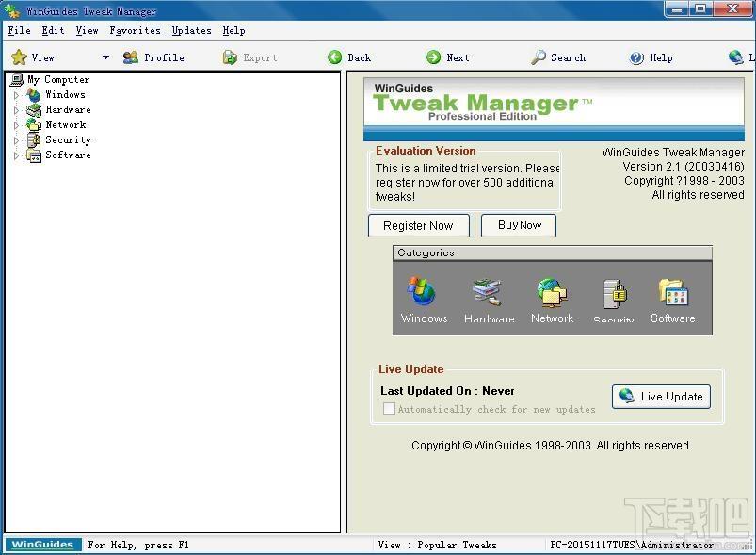Click the Live Update button
The width and height of the screenshot is (756, 555).
(x=662, y=397)
